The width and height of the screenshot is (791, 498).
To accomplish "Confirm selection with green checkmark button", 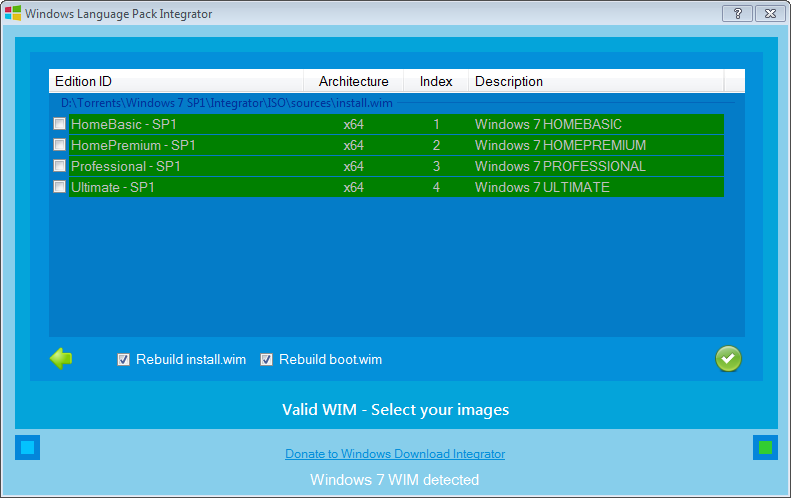I will [728, 359].
